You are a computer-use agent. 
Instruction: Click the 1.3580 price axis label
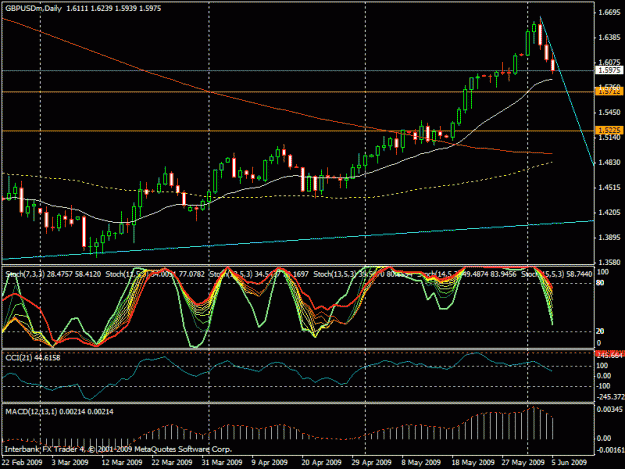click(609, 262)
